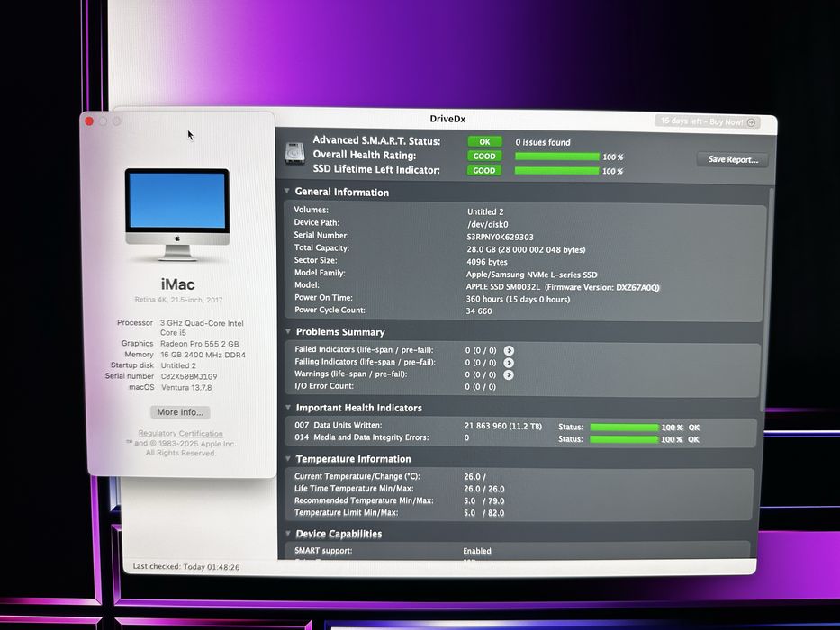Image resolution: width=840 pixels, height=630 pixels.
Task: Click the Last checked Today 01:48:26 status
Action: click(x=185, y=567)
